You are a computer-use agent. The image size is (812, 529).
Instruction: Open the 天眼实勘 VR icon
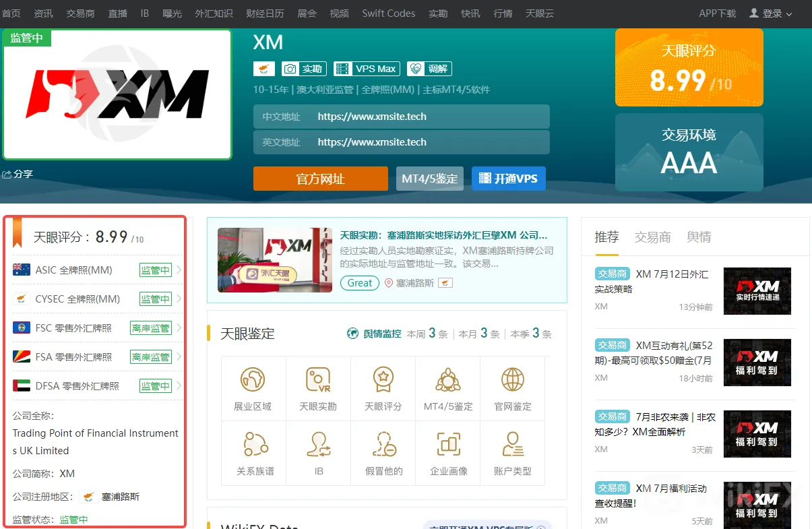pos(318,379)
